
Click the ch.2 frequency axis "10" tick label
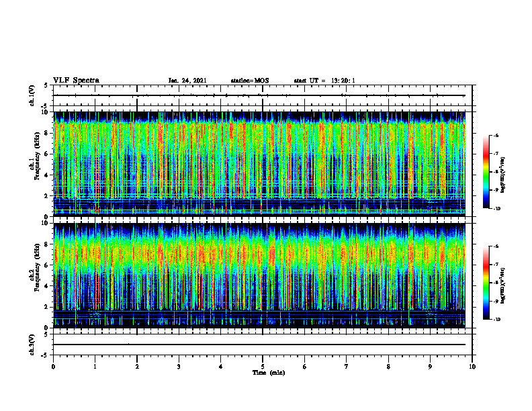[45, 223]
